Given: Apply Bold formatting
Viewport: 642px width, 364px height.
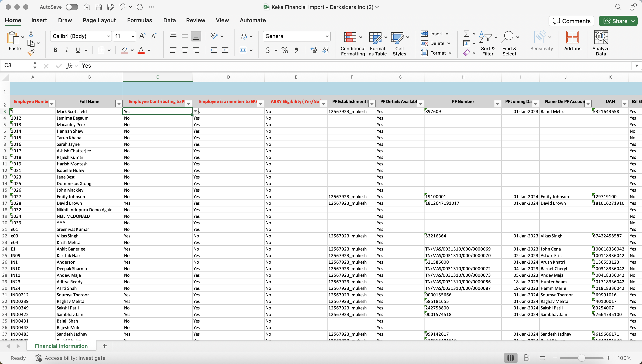Looking at the screenshot, I should [x=55, y=50].
